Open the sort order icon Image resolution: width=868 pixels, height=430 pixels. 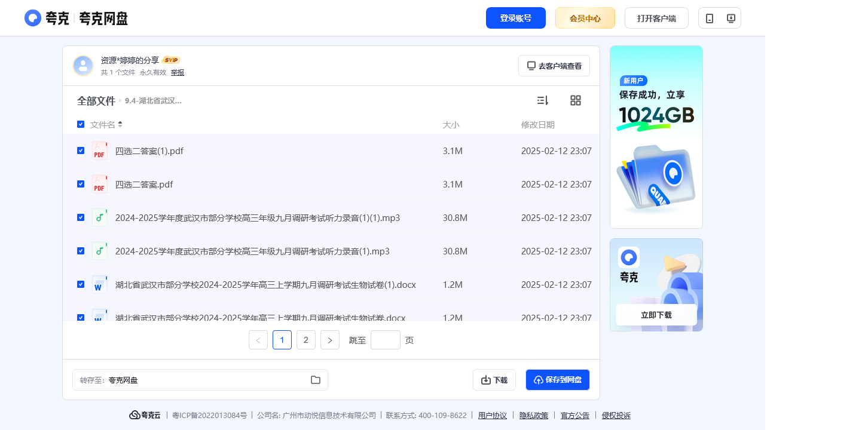coord(543,100)
